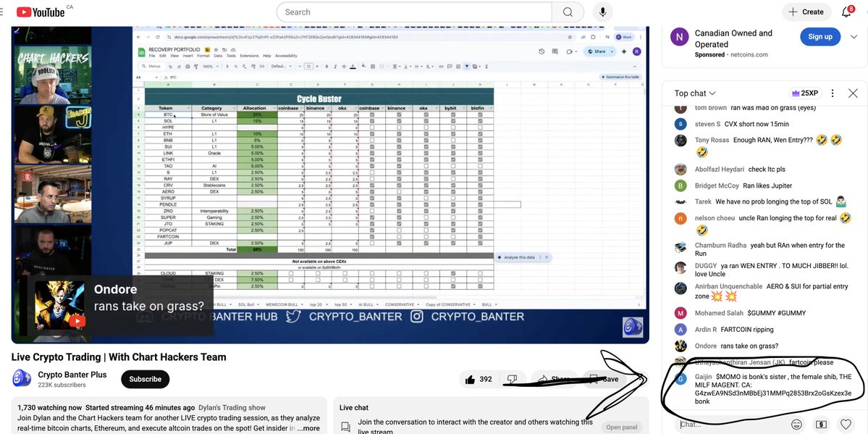Click the Create button
Screen dimensions: 868x434
[806, 12]
